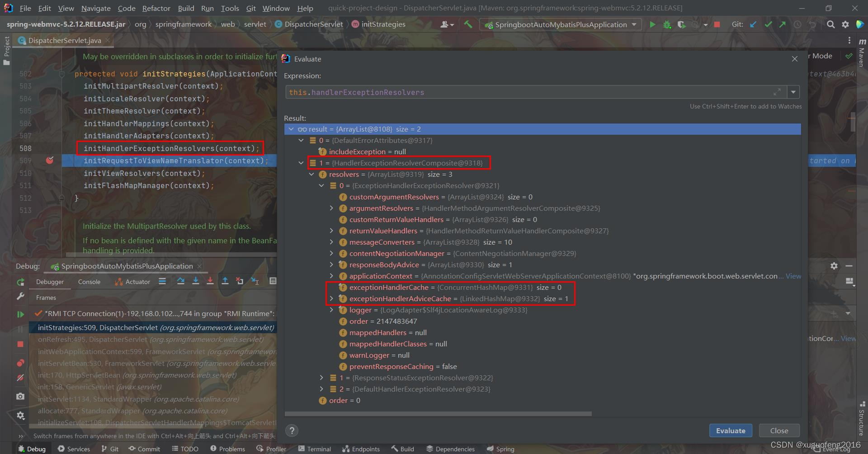Step into in the debugger toolbar

tap(196, 281)
